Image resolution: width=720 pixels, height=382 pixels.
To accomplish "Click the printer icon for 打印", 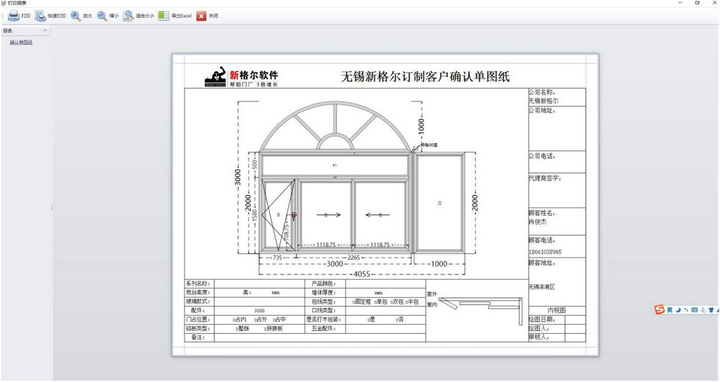I will tap(13, 16).
